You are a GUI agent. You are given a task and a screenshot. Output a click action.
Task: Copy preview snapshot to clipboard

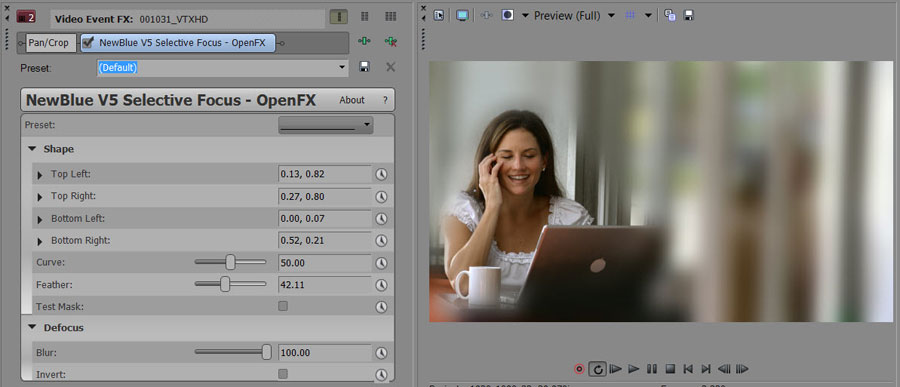tap(670, 16)
